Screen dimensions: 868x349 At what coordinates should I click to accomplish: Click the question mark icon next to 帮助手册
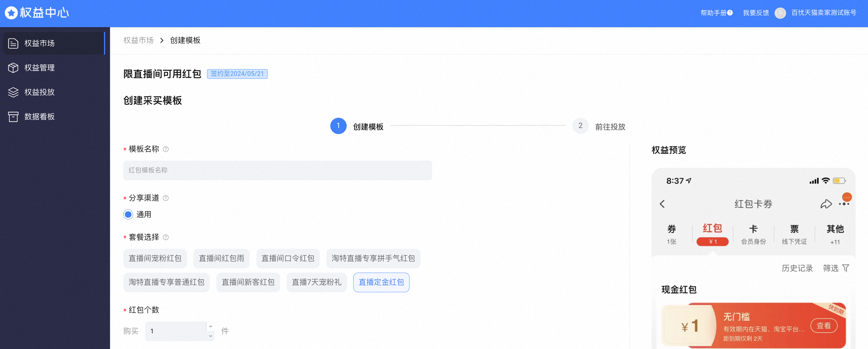[730, 13]
